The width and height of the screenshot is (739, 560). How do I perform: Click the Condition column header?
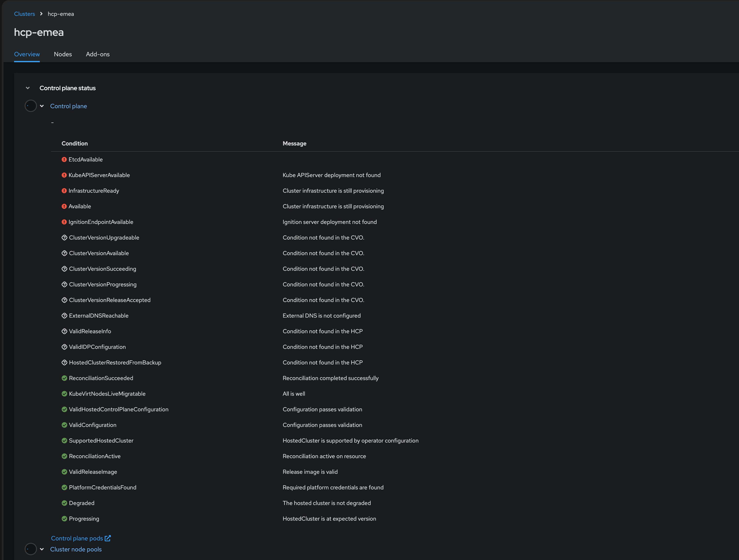(x=75, y=144)
